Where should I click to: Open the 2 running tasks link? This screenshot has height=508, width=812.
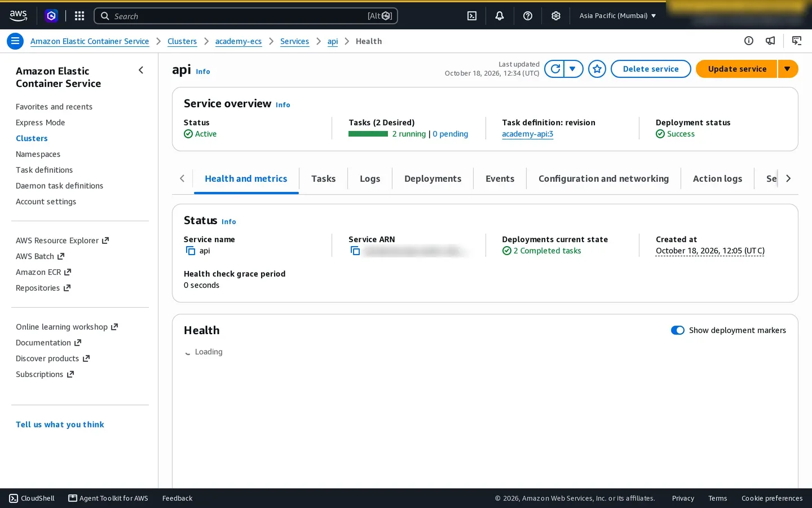409,134
